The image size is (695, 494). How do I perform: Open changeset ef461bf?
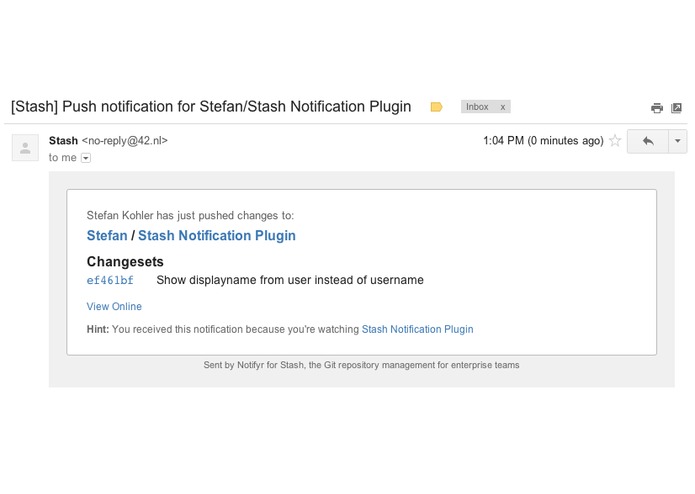(x=110, y=280)
